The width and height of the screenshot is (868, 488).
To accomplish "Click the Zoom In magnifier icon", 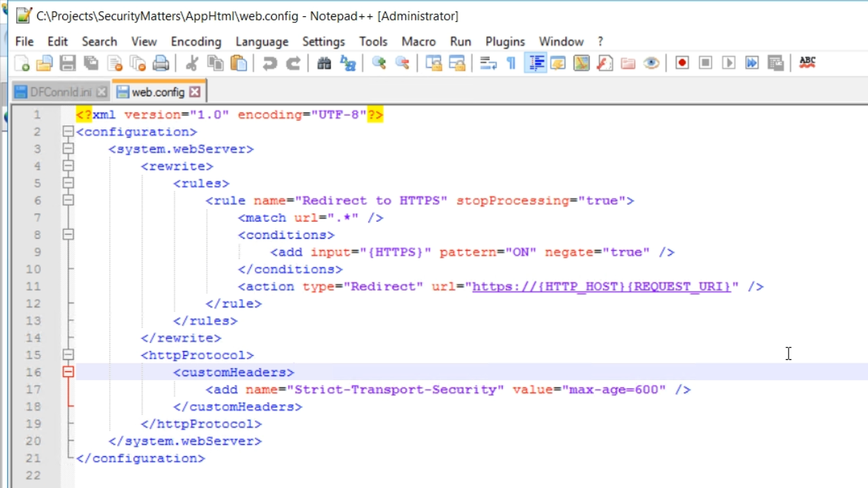I will [x=379, y=63].
